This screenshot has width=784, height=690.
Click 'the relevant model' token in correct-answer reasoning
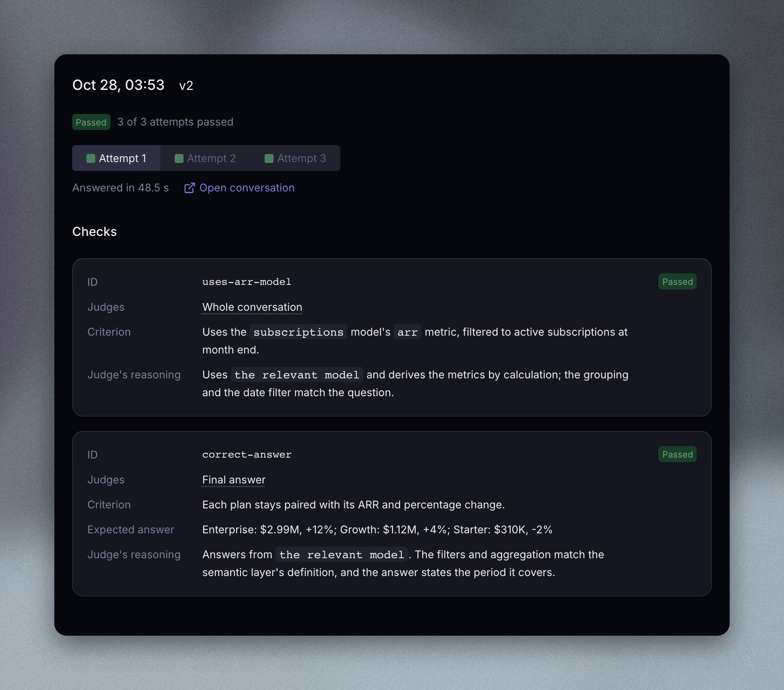pyautogui.click(x=342, y=555)
